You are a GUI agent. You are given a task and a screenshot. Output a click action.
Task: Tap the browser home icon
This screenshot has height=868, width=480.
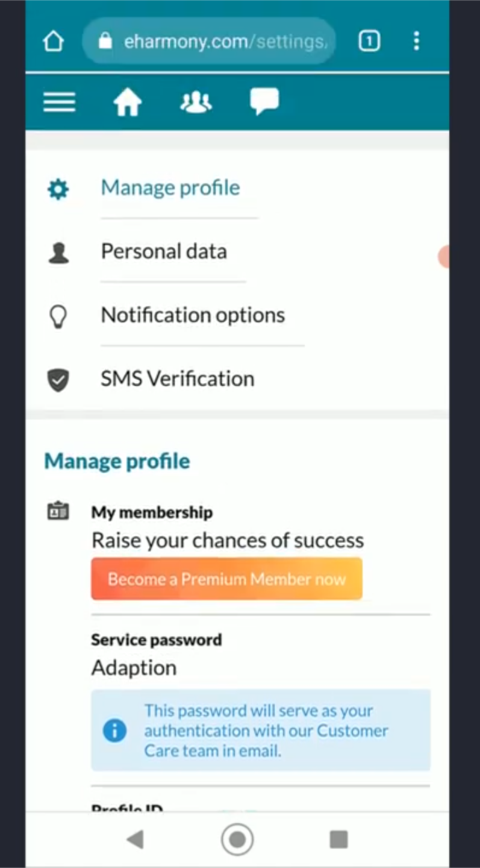coord(53,41)
